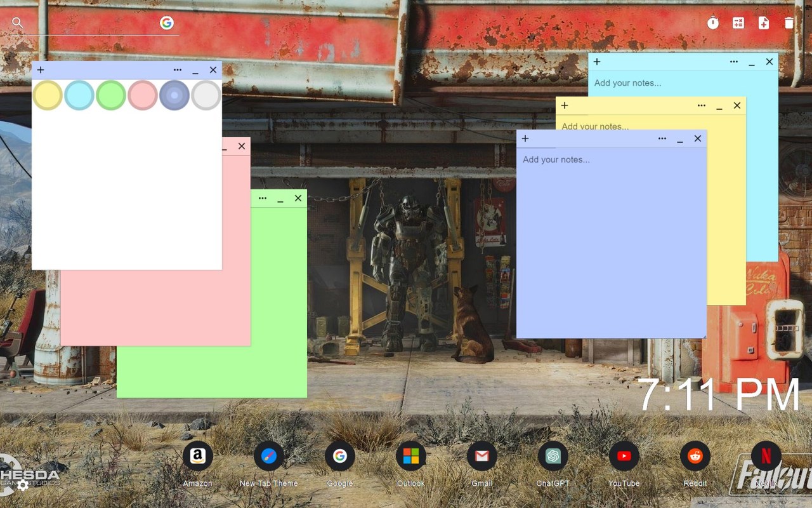Click the Google logo in search bar
Image resolution: width=812 pixels, height=508 pixels.
point(167,23)
